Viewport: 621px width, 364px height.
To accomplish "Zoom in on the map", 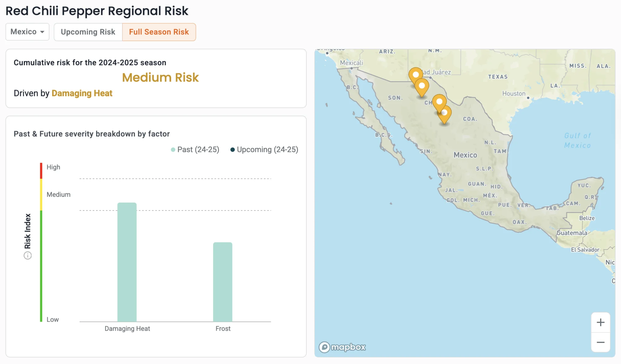I will pyautogui.click(x=601, y=322).
